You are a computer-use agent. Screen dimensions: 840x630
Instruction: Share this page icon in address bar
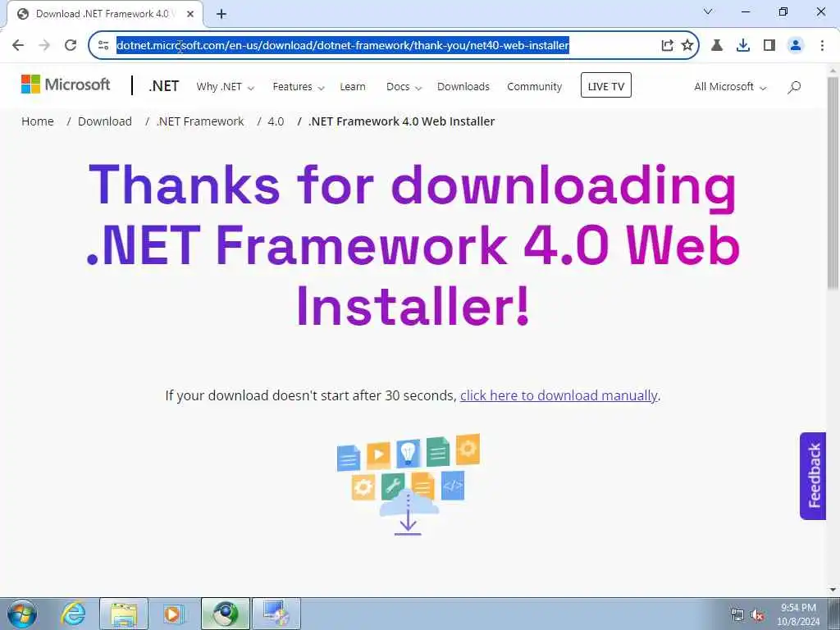coord(668,45)
